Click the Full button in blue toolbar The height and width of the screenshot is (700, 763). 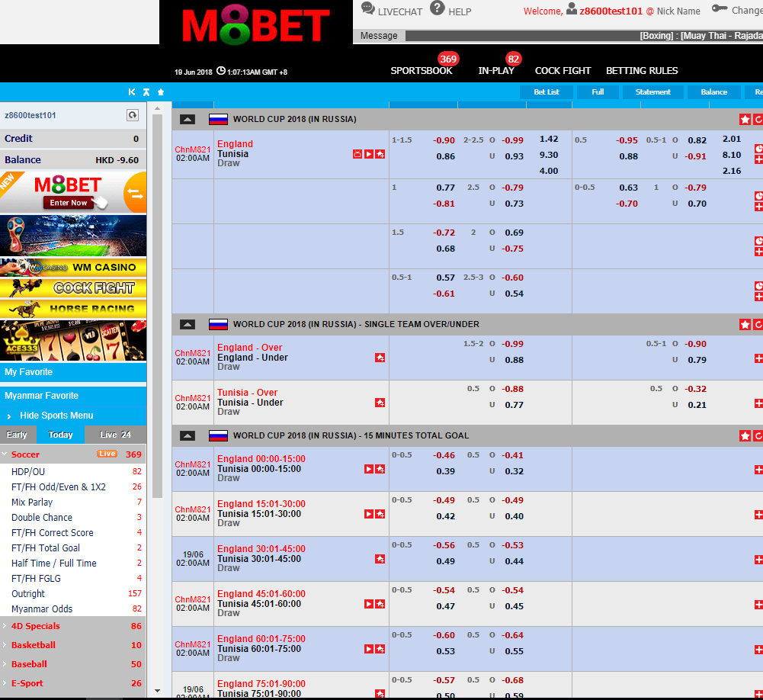coord(598,92)
